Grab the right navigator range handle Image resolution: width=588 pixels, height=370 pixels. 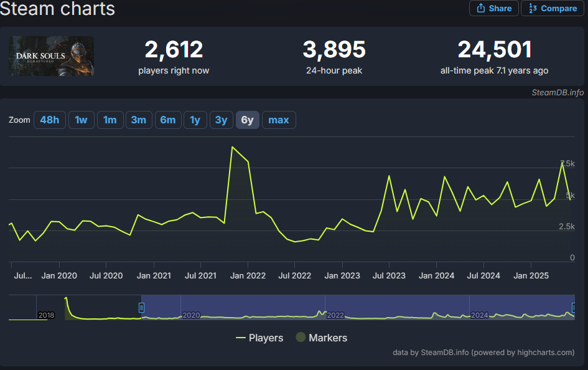pos(573,308)
